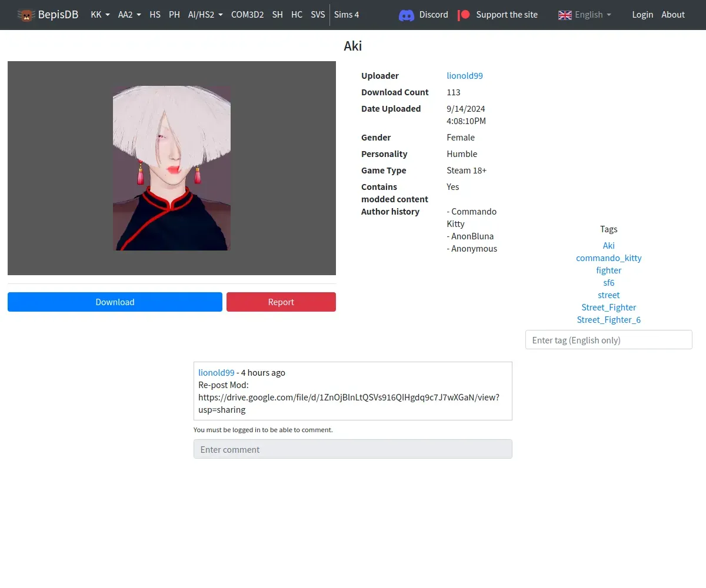Click the UK flag language icon

tap(565, 15)
